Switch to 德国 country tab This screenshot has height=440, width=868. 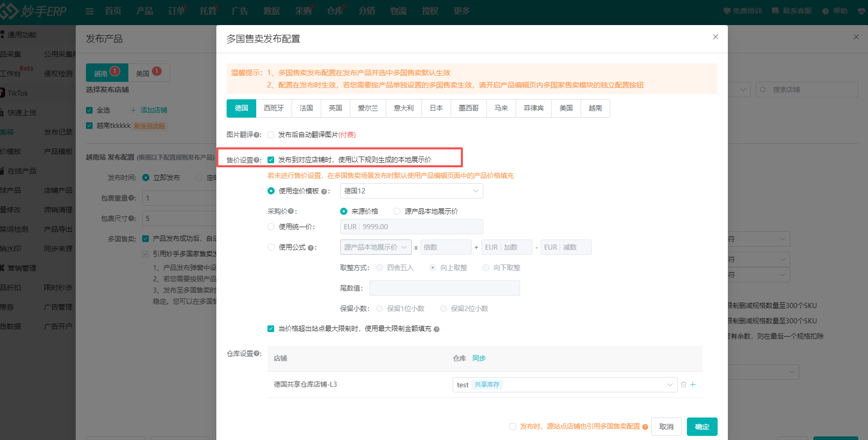pyautogui.click(x=241, y=108)
